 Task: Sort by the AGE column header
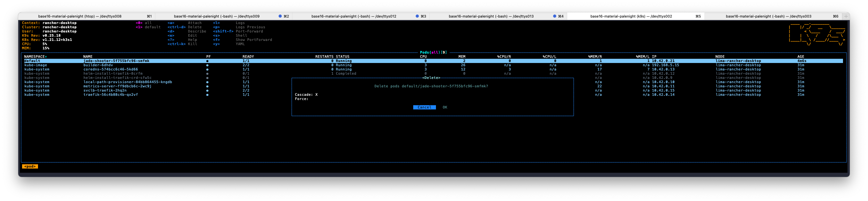click(x=801, y=57)
